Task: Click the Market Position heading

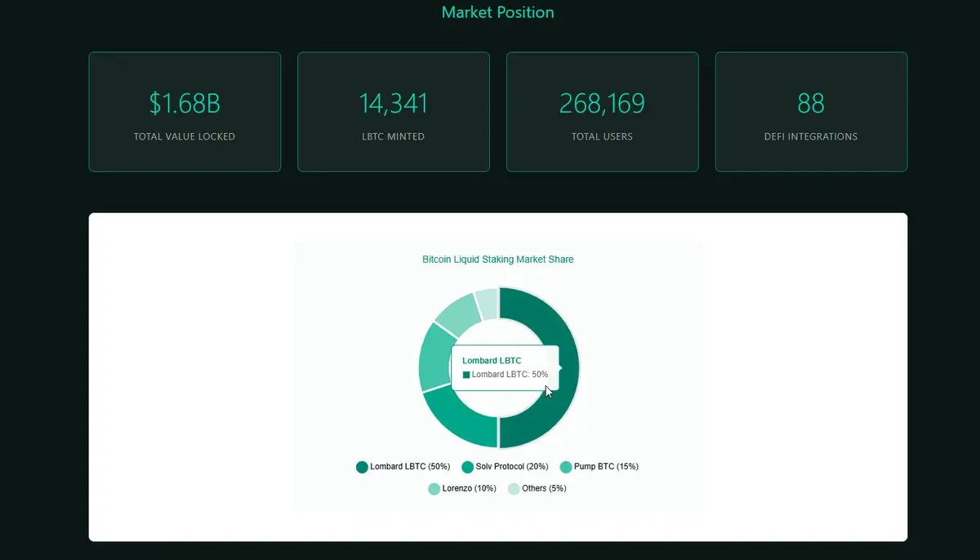Action: [x=497, y=12]
